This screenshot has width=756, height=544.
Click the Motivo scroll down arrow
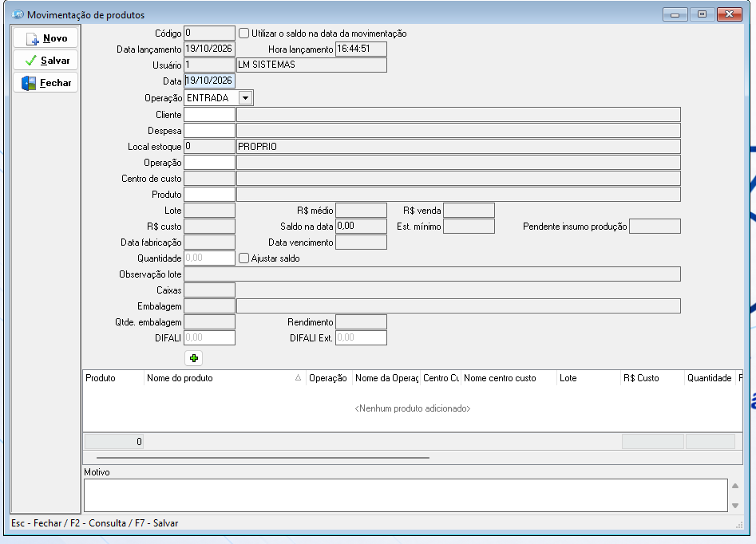[x=734, y=506]
